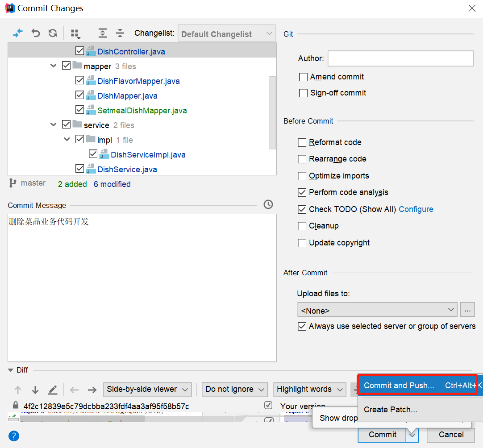This screenshot has height=448, width=483.
Task: Select Commit and Push from popup menu
Action: point(399,386)
